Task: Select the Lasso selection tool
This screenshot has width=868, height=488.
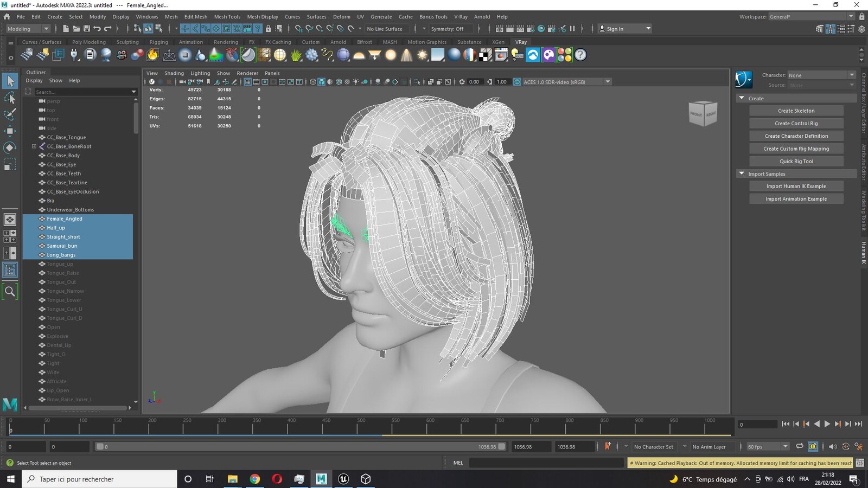Action: 10,98
